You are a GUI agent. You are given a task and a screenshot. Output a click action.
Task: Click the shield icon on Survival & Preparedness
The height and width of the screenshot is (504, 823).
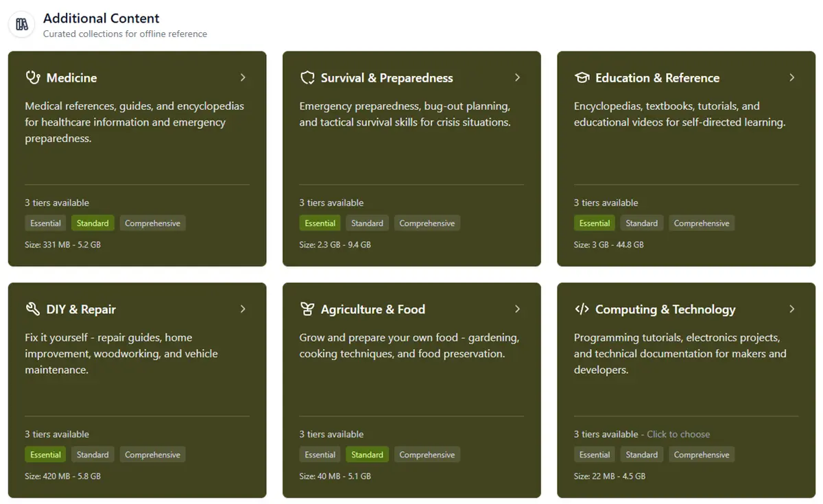pos(307,77)
